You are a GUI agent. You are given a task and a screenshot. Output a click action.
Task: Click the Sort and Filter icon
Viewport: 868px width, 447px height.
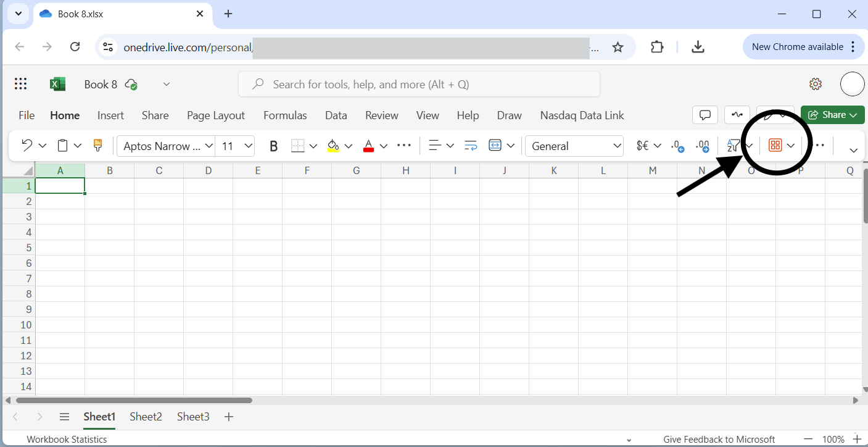[x=734, y=146]
